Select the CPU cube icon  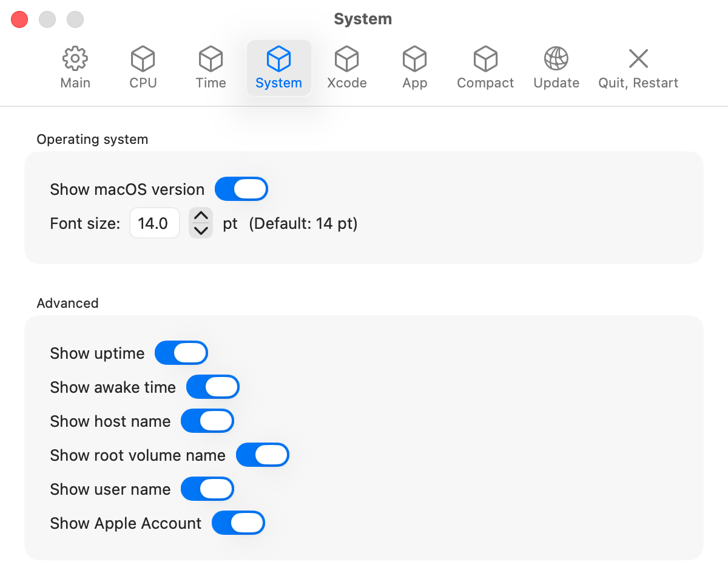pos(143,59)
